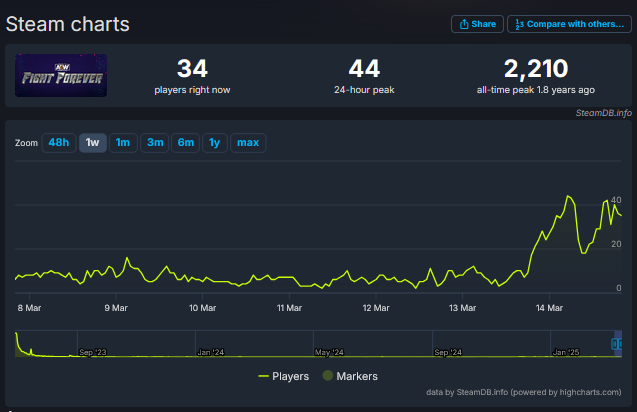
Task: Set chart zoom to 48h
Action: tap(59, 143)
